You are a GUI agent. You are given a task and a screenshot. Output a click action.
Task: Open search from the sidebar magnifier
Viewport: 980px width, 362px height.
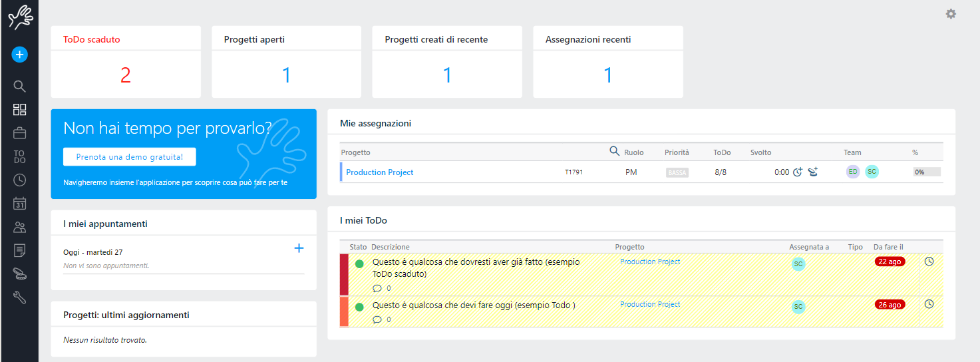tap(19, 87)
